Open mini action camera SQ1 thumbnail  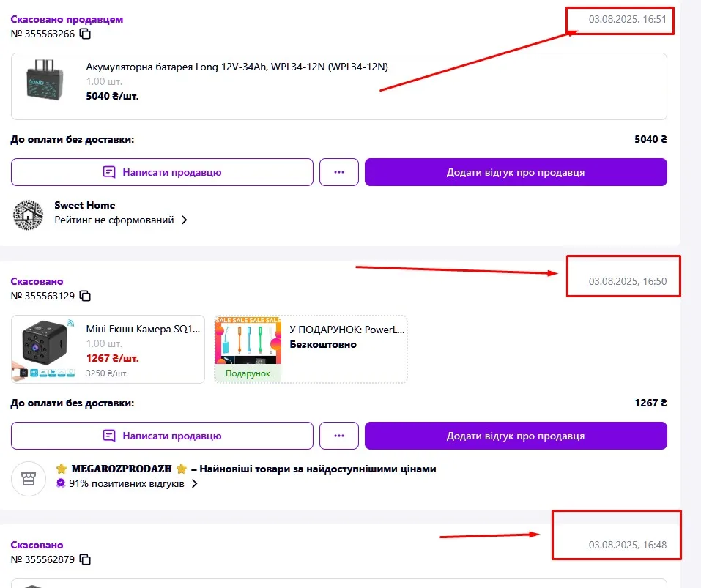[x=43, y=349]
